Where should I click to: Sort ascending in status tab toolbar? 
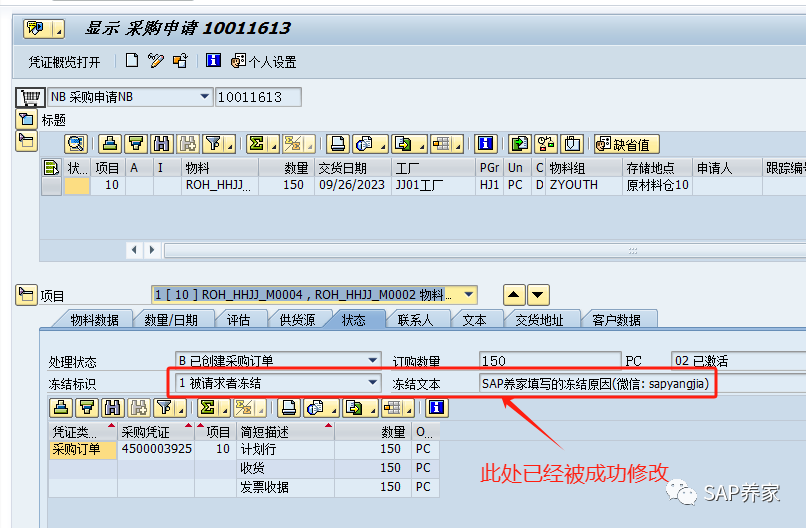(61, 408)
